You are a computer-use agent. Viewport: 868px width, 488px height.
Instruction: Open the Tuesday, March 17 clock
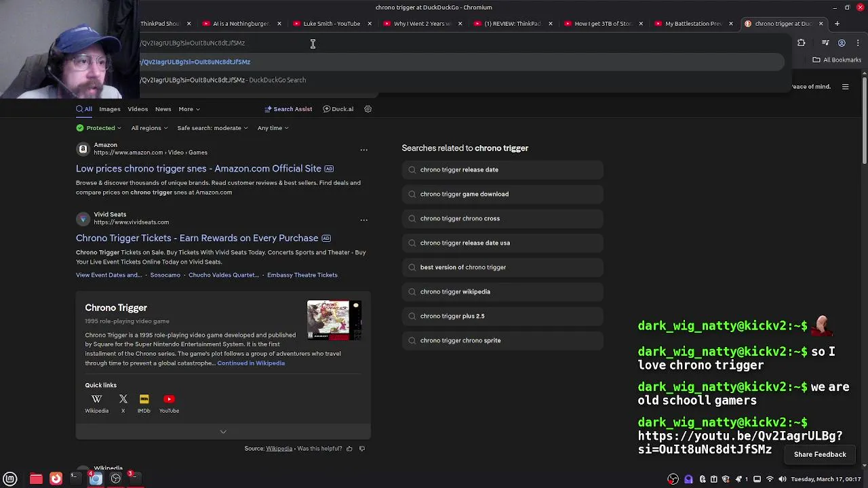825,479
